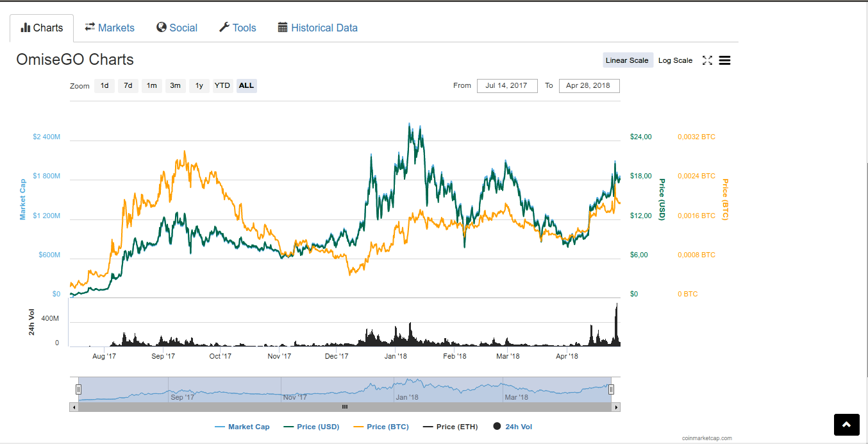This screenshot has height=444, width=868.
Task: Open the coinmarketcap.com credit link
Action: 707,439
